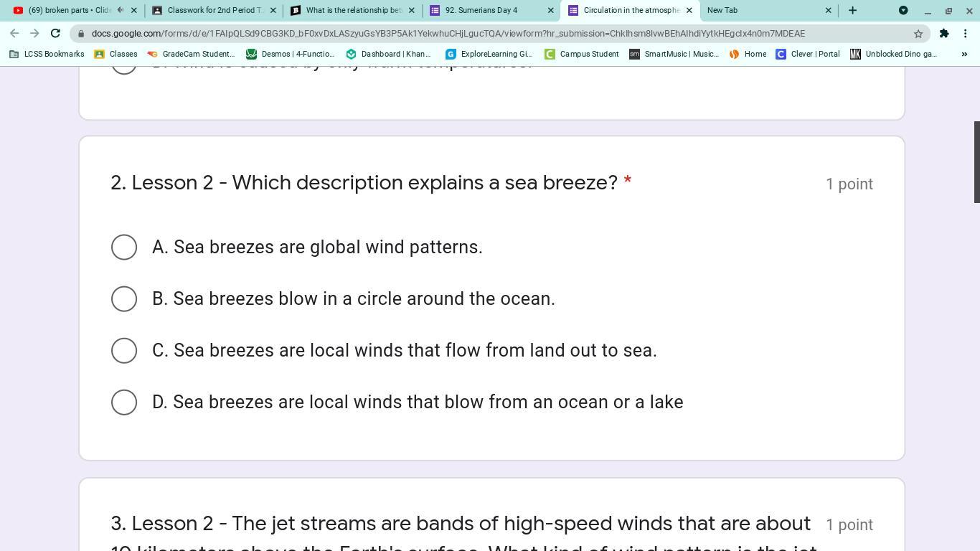
Task: Open the 'Classwork for 2nd Period' tab
Action: coord(209,10)
